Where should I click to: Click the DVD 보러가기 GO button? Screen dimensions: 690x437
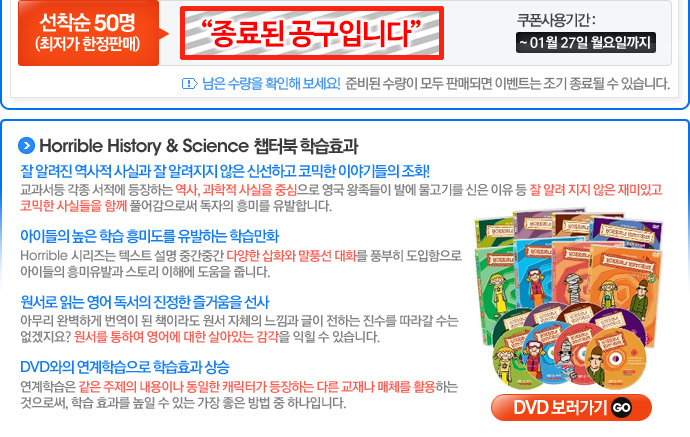click(x=571, y=408)
